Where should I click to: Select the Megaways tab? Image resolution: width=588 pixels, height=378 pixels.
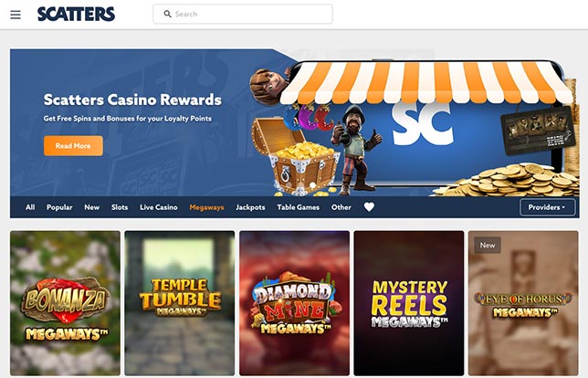coord(206,207)
